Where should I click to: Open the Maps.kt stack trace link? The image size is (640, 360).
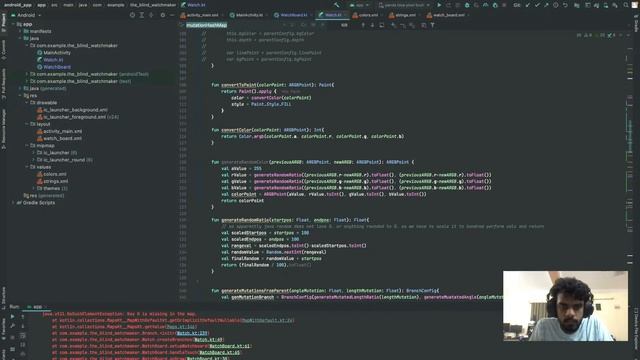(181, 327)
